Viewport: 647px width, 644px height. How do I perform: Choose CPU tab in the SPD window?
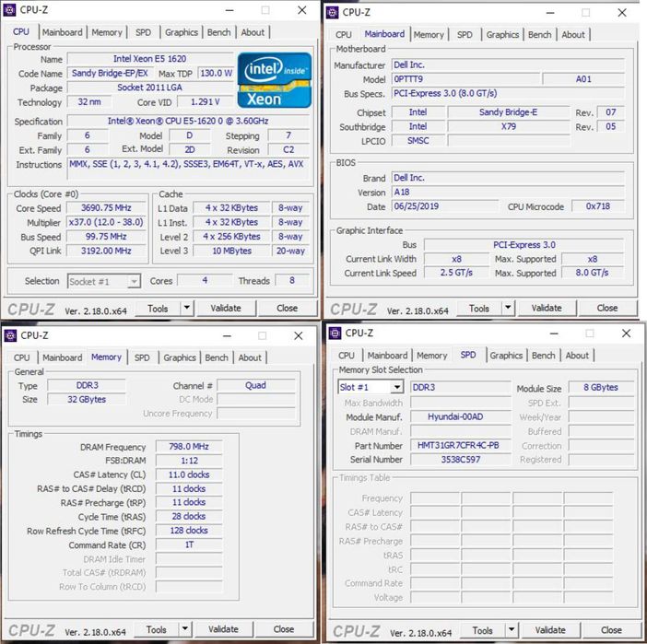(x=347, y=356)
